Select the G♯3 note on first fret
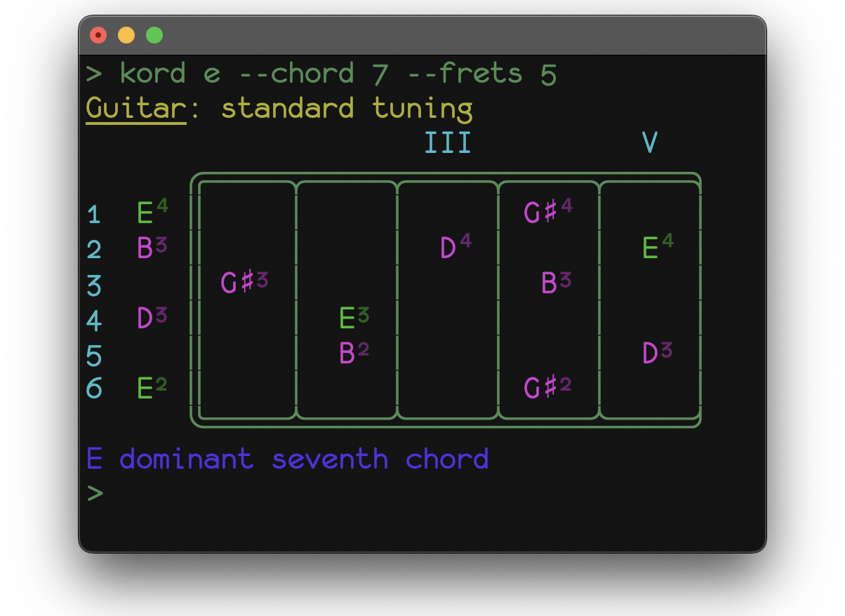This screenshot has height=616, width=845. coord(244,283)
